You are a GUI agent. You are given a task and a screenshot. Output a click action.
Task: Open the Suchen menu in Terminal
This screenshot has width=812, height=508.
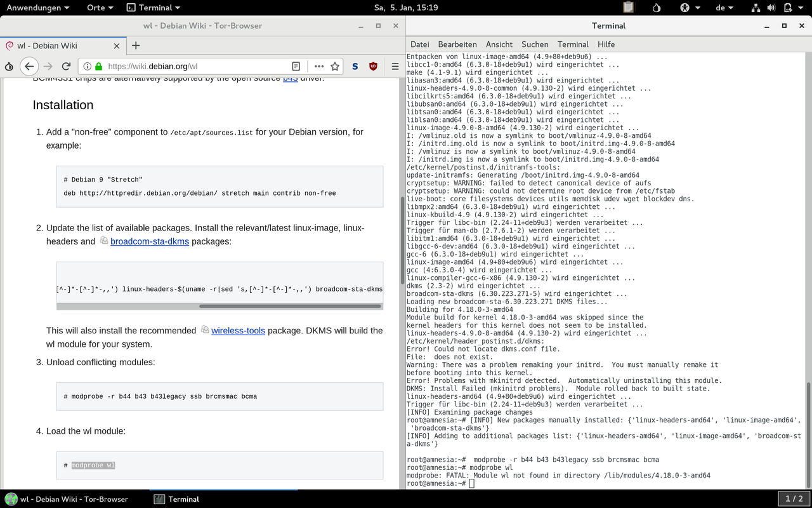click(535, 44)
